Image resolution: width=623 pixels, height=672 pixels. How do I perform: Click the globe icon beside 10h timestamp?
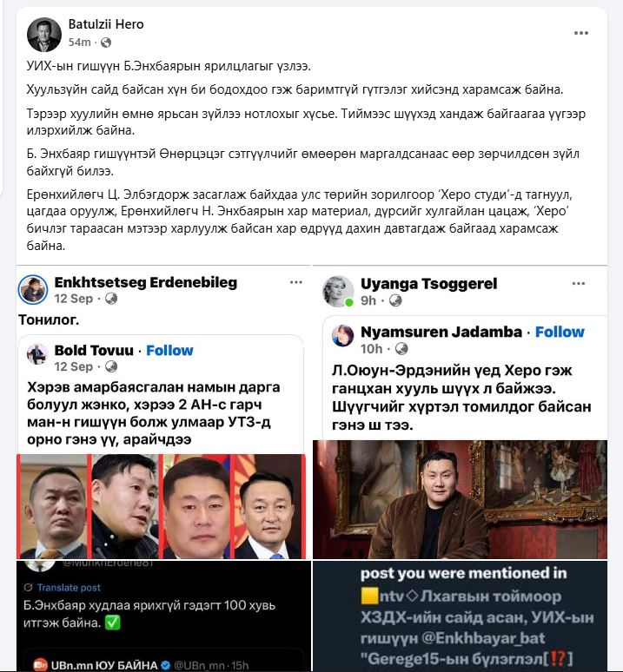coord(401,349)
